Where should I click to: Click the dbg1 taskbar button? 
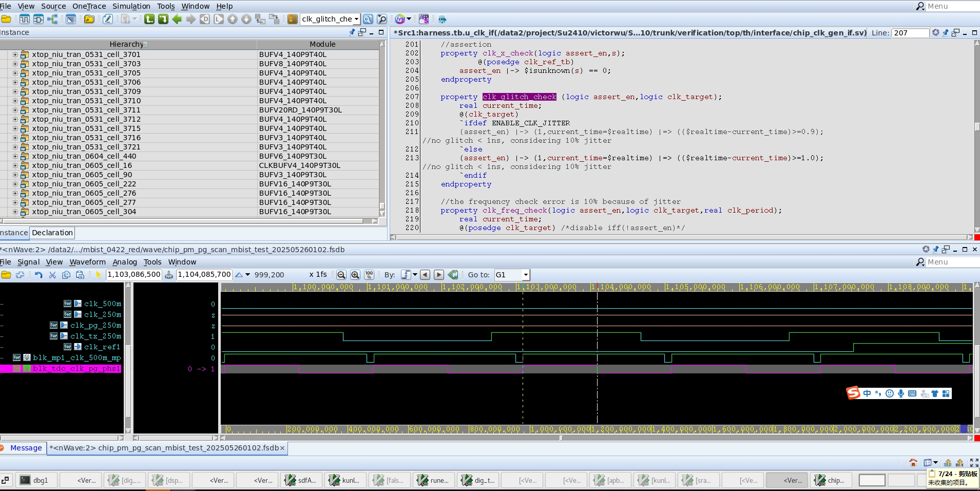[36, 480]
